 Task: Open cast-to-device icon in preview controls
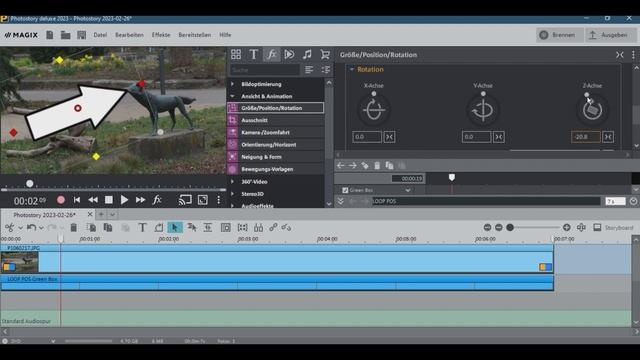[x=185, y=200]
